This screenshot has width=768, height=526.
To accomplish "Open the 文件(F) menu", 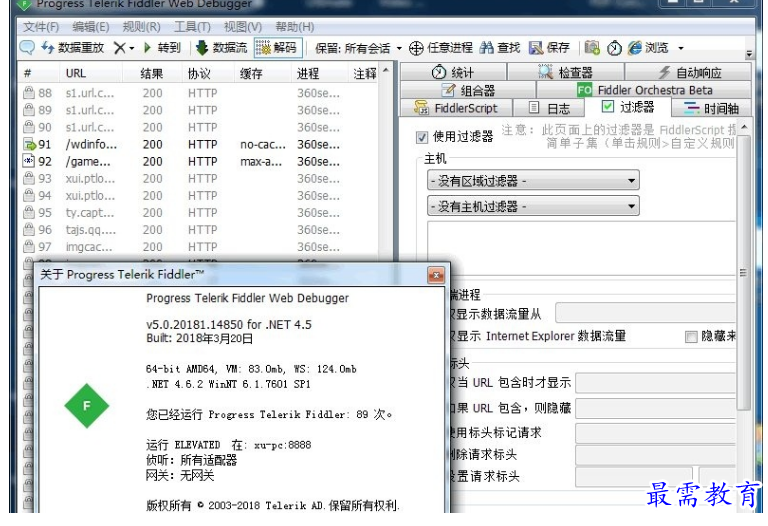I will point(41,27).
